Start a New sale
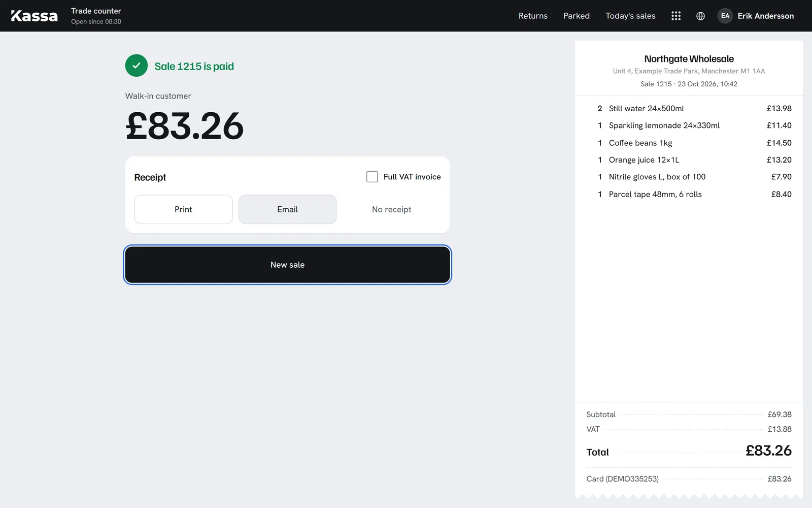812x508 pixels. (x=287, y=265)
